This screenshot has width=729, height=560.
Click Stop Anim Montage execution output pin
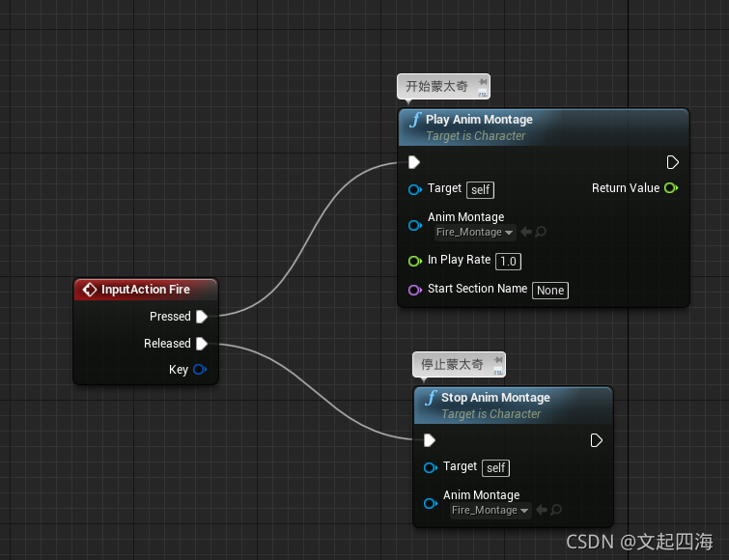coord(596,440)
